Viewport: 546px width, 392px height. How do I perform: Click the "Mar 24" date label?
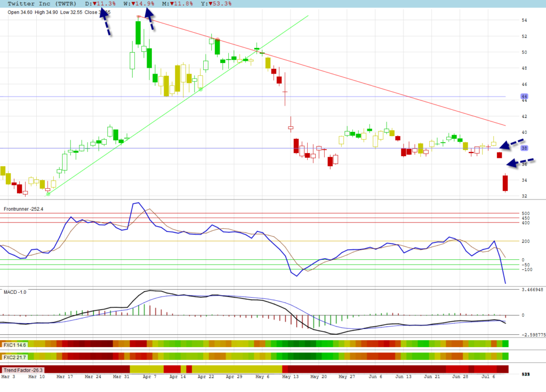tap(93, 377)
